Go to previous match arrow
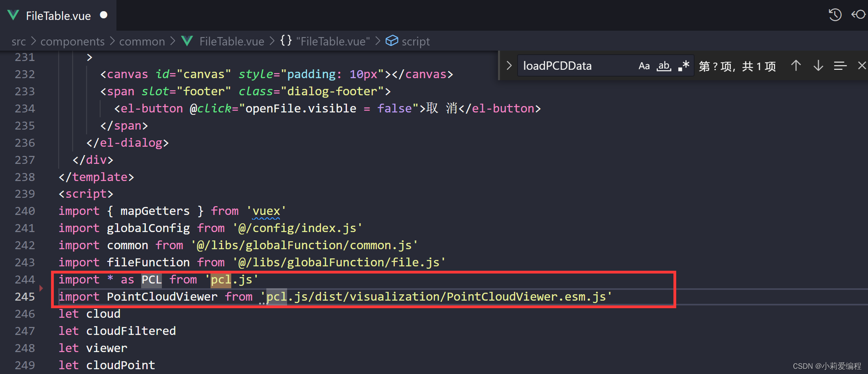Viewport: 868px width, 374px height. point(796,65)
